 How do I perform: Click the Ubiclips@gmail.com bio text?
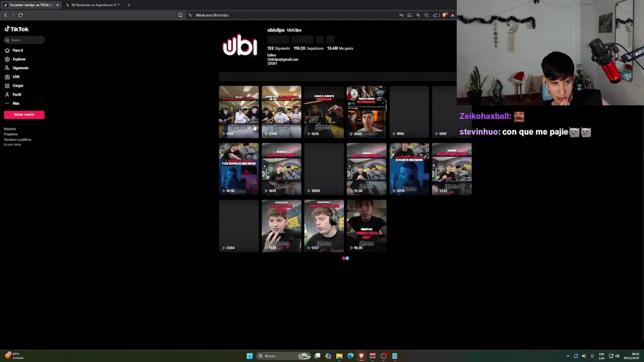[x=283, y=59]
